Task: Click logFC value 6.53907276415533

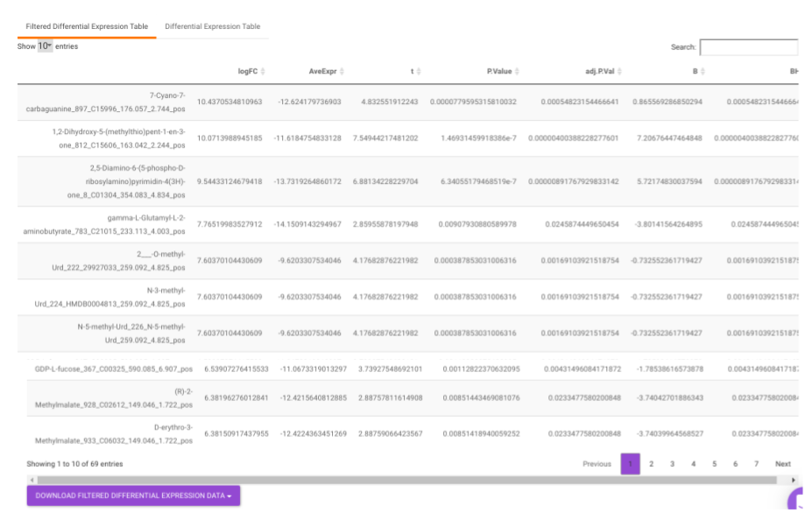Action: click(x=237, y=369)
